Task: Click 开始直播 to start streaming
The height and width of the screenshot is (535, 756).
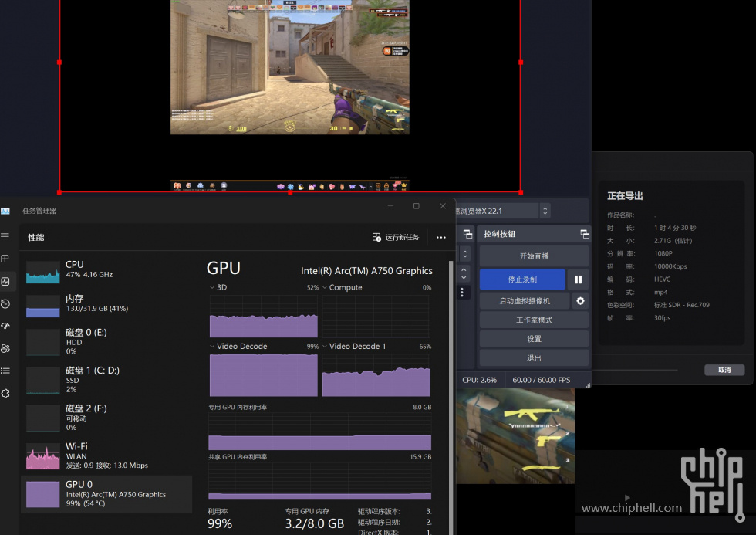Action: click(x=534, y=256)
